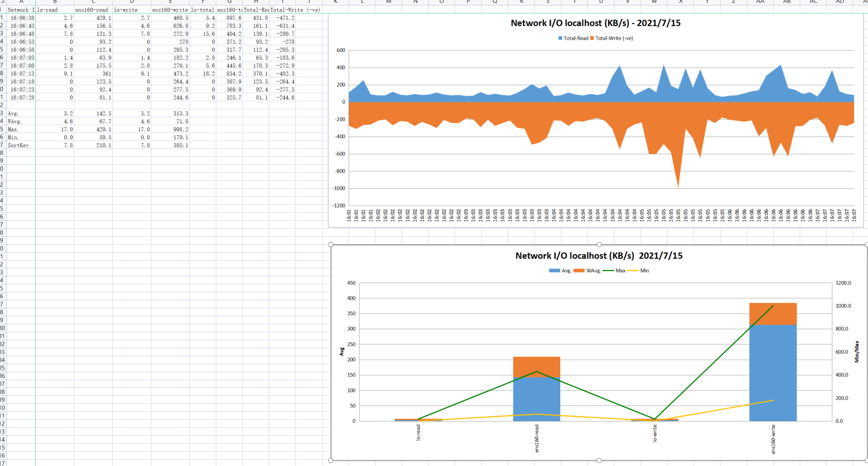Select the green Max legend entry
The image size is (868, 466).
[620, 271]
